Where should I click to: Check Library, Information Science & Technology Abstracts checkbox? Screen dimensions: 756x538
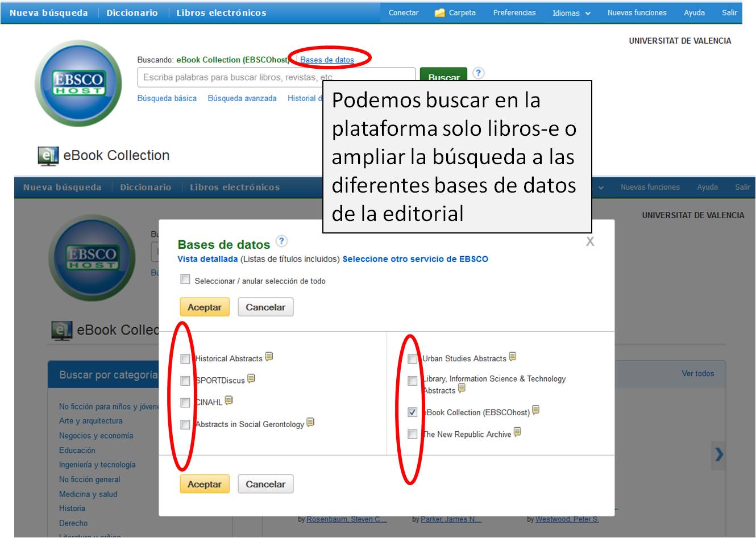[x=413, y=381]
